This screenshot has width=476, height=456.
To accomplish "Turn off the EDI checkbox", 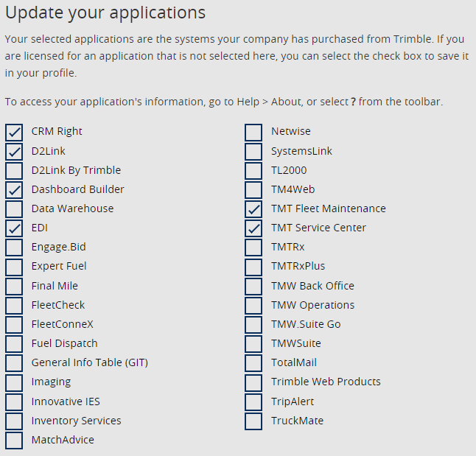I will tap(14, 228).
